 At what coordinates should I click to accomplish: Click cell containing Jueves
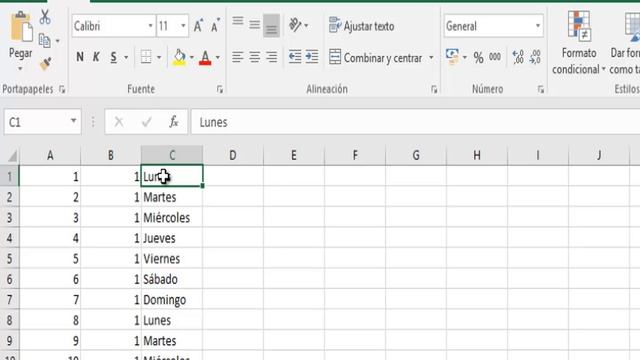171,238
